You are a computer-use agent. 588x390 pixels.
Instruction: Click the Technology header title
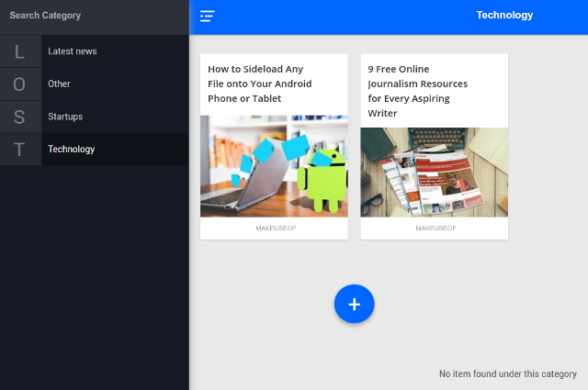(504, 15)
